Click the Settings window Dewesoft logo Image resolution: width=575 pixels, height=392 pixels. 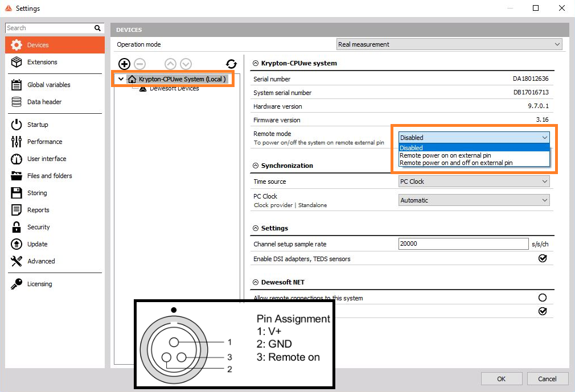tap(9, 8)
